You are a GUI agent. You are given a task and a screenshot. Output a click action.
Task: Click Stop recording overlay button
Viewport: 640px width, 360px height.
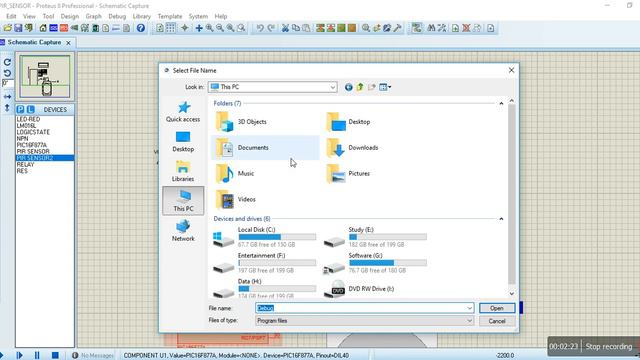[x=609, y=347]
